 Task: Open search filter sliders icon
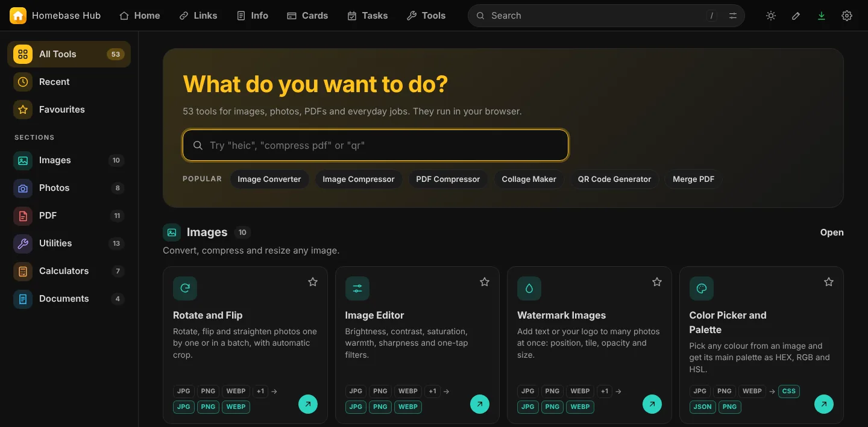tap(733, 16)
